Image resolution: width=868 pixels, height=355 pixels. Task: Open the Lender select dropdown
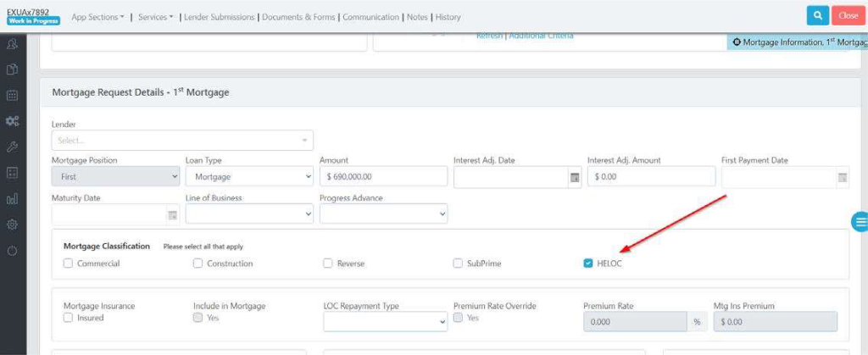tap(182, 140)
